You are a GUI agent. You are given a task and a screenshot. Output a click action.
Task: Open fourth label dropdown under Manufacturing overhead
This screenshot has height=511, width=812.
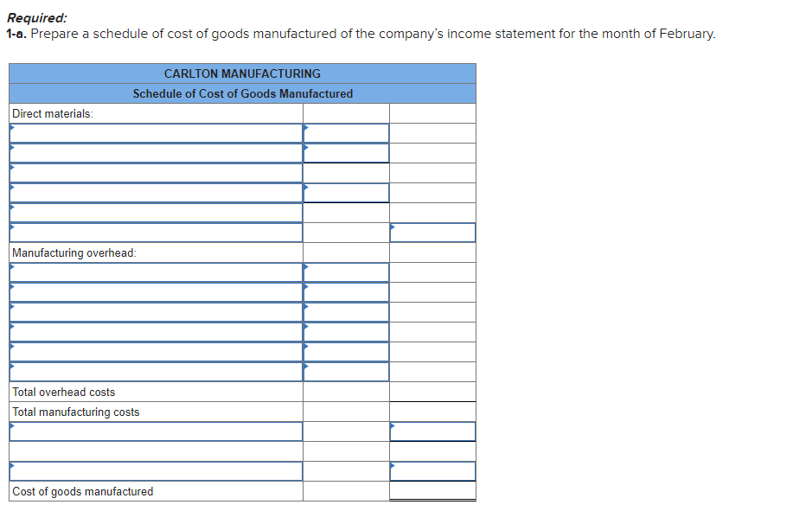(156, 332)
